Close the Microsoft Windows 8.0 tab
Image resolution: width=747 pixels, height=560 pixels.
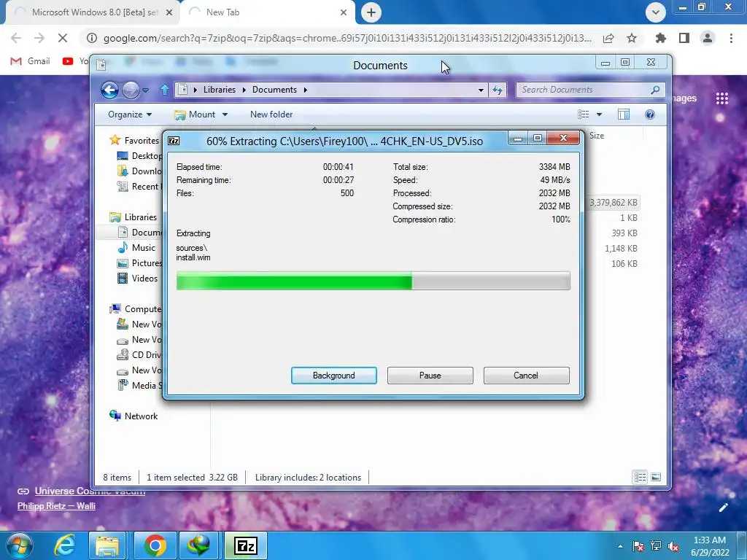point(169,13)
